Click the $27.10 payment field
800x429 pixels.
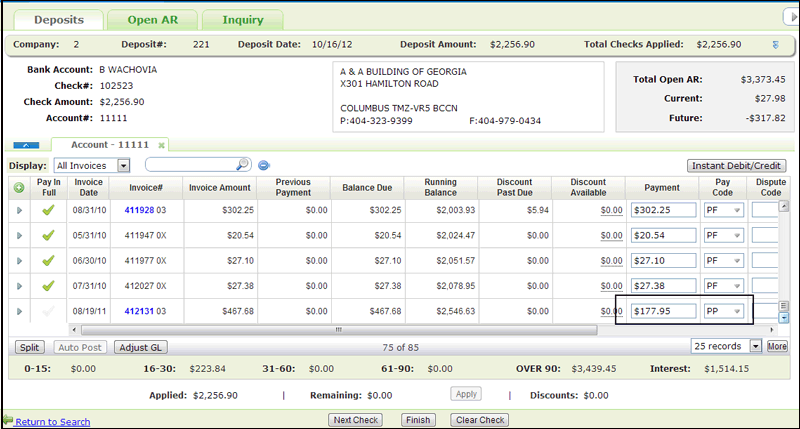pos(663,261)
